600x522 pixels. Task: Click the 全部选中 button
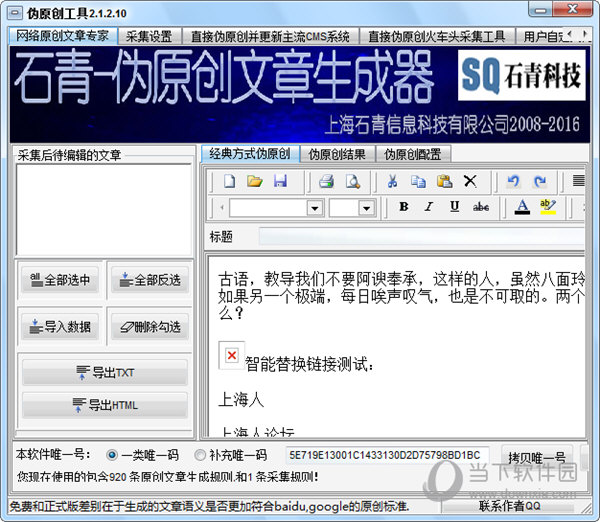click(60, 280)
